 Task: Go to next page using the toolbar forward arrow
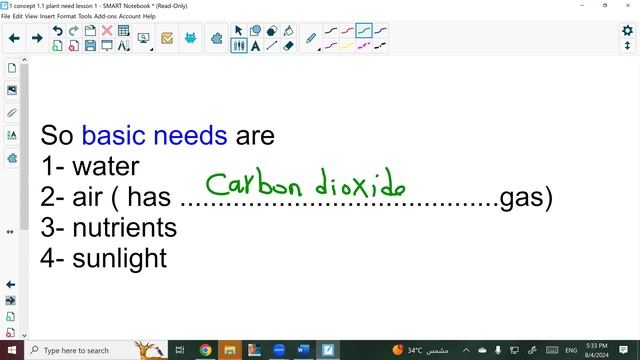pyautogui.click(x=37, y=38)
